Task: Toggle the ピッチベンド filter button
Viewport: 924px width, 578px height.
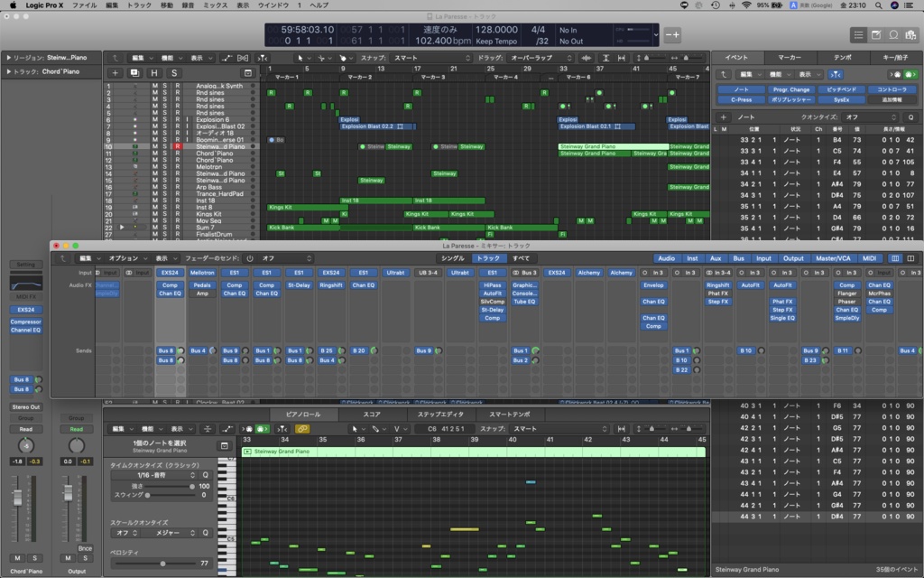Action: coord(842,89)
